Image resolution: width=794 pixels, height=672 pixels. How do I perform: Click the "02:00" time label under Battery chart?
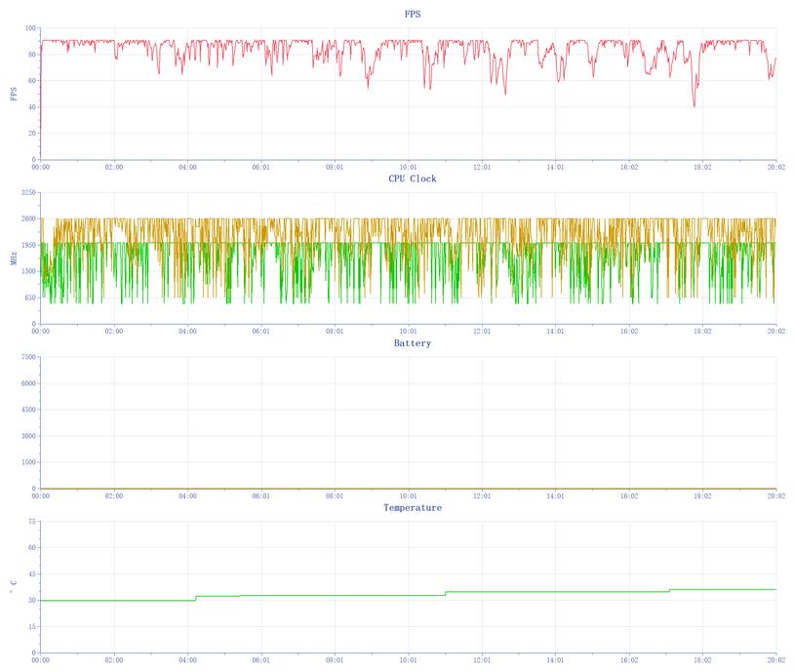pos(114,496)
